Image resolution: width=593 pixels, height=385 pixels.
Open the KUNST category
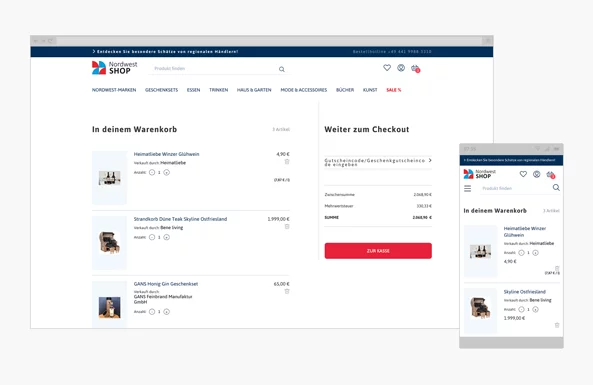tap(370, 90)
